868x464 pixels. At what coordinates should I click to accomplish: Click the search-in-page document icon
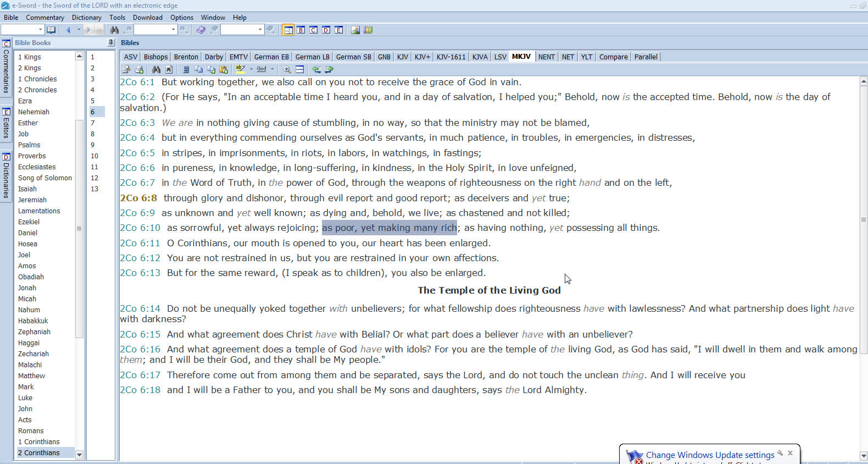point(169,69)
